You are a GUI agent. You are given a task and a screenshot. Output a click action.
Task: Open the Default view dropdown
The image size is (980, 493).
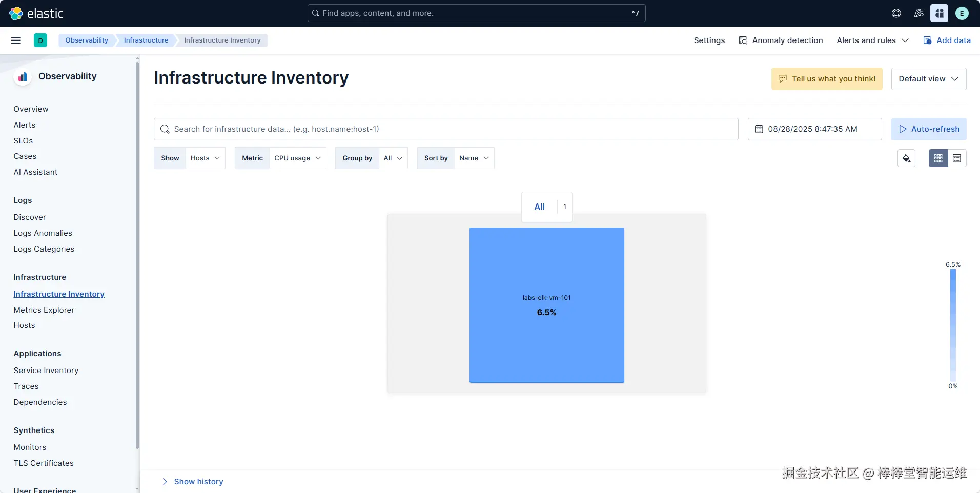[929, 79]
